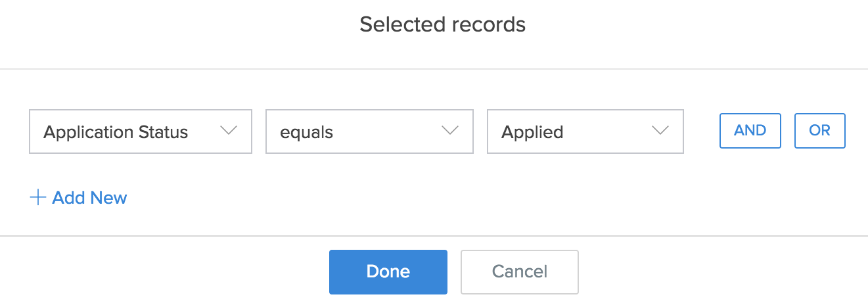Open the Application Status field dropdown
Image resolution: width=868 pixels, height=305 pixels.
tap(141, 131)
